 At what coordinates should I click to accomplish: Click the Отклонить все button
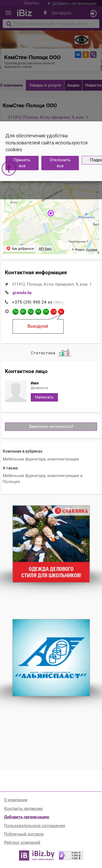click(x=60, y=163)
